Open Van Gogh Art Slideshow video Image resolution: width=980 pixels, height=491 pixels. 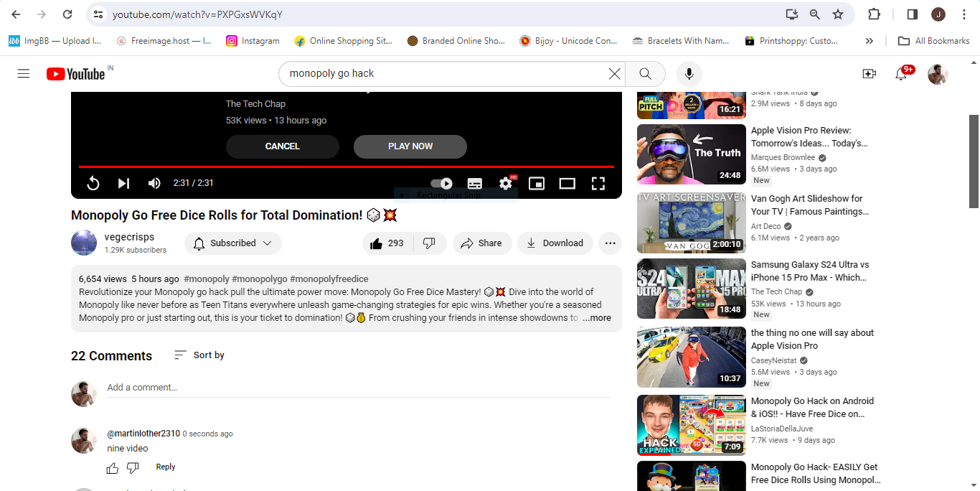point(692,223)
